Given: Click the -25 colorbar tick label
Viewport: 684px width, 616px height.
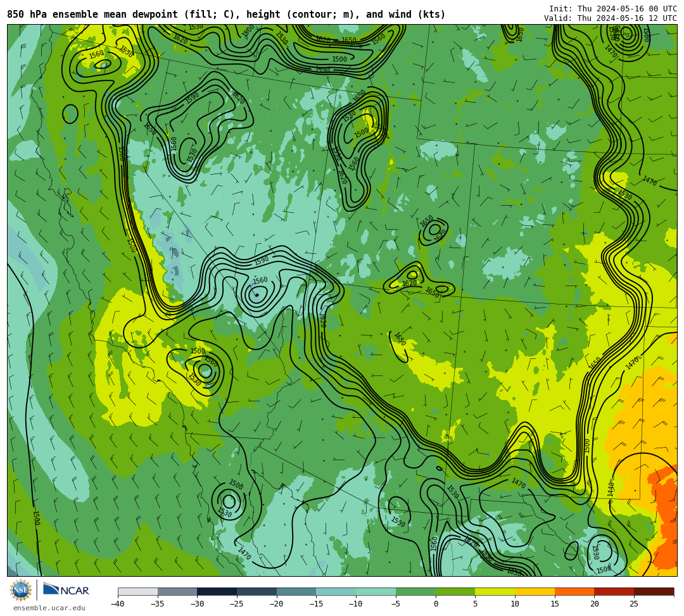Looking at the screenshot, I should pyautogui.click(x=236, y=604).
